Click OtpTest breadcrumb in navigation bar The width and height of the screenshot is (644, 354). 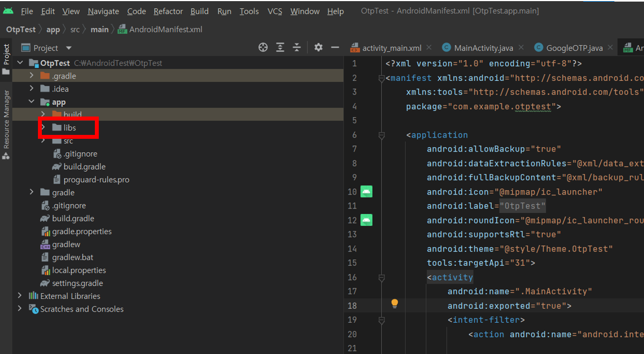(21, 30)
